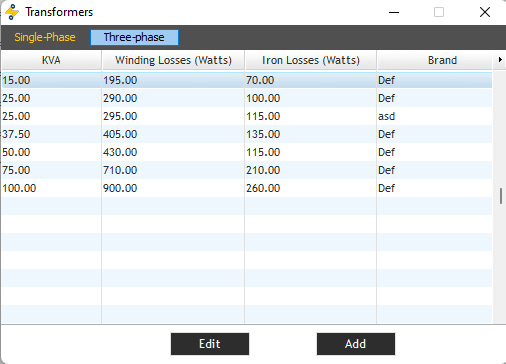Viewport: 506px width, 364px height.
Task: Switch to the Single-Phase tab
Action: point(45,37)
